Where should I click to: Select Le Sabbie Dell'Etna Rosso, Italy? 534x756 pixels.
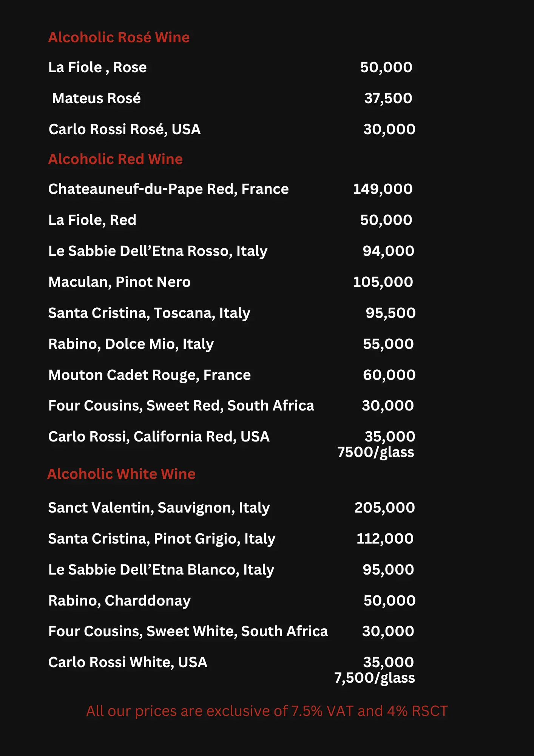pos(158,251)
